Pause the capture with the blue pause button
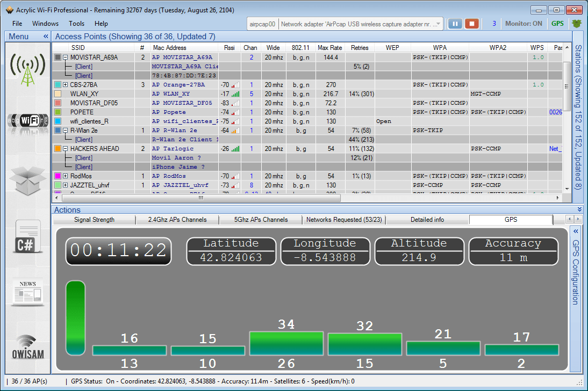This screenshot has width=588, height=391. pos(455,24)
